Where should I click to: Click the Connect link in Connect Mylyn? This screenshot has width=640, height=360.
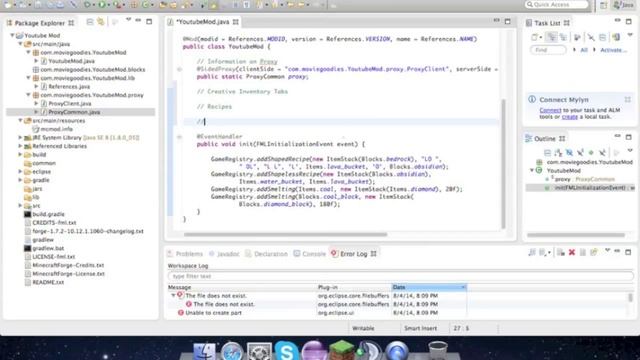[550, 110]
